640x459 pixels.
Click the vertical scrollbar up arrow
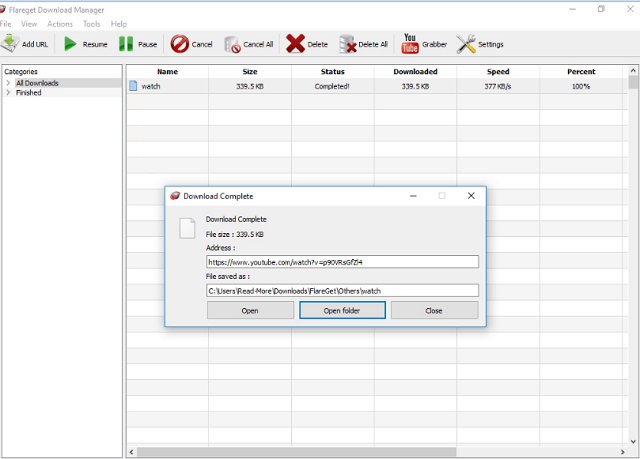[633, 71]
